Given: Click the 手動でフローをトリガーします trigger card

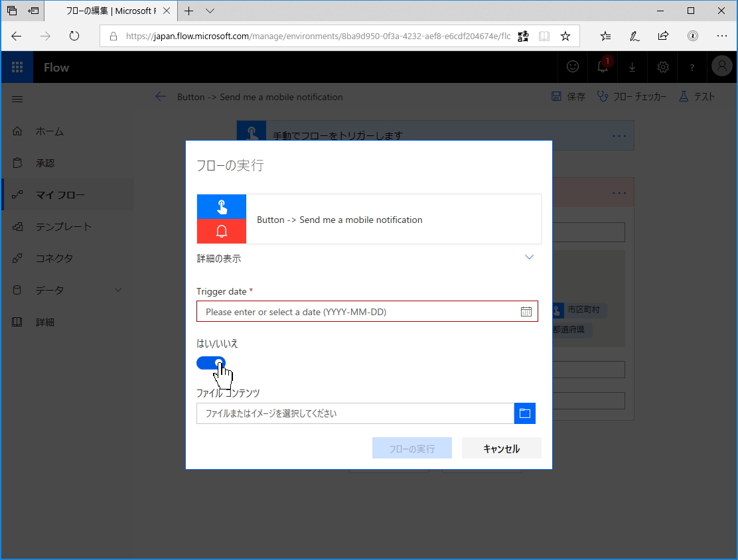Looking at the screenshot, I should [x=435, y=135].
